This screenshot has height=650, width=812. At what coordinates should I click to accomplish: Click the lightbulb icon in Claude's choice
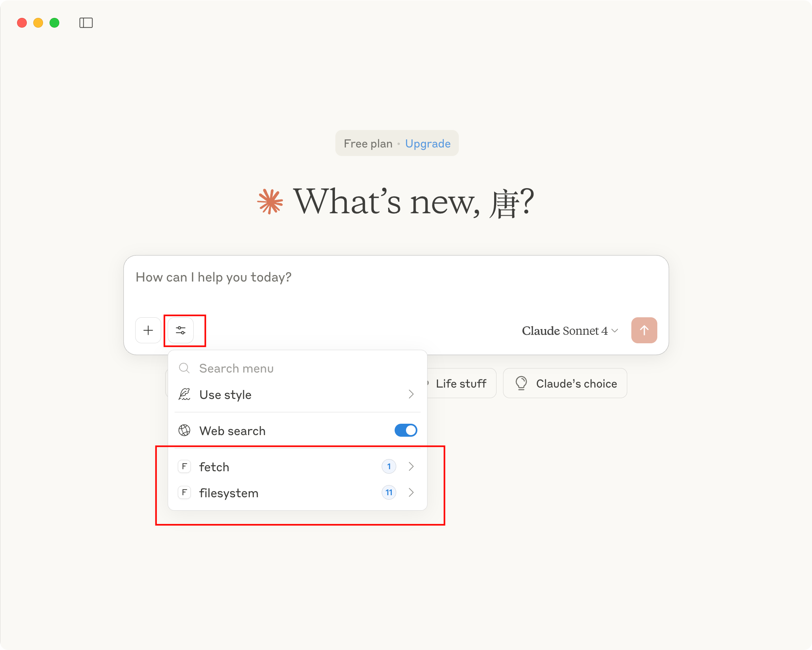click(521, 383)
